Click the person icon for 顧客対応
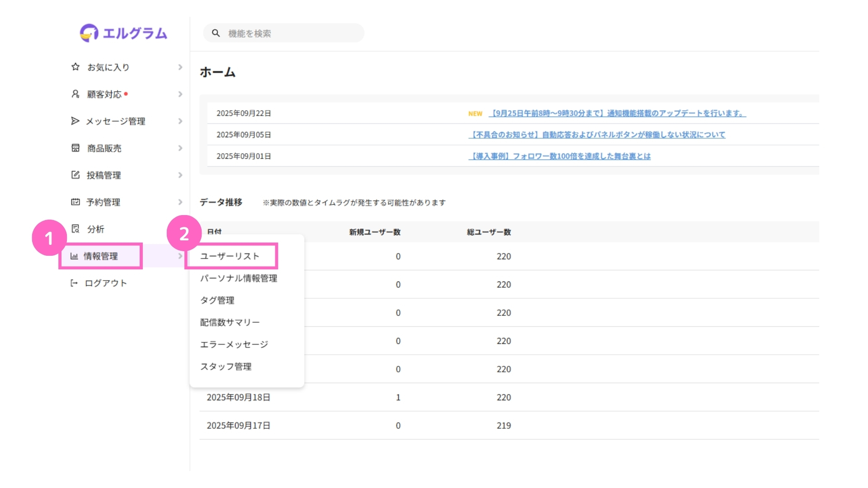868x488 pixels. (75, 94)
